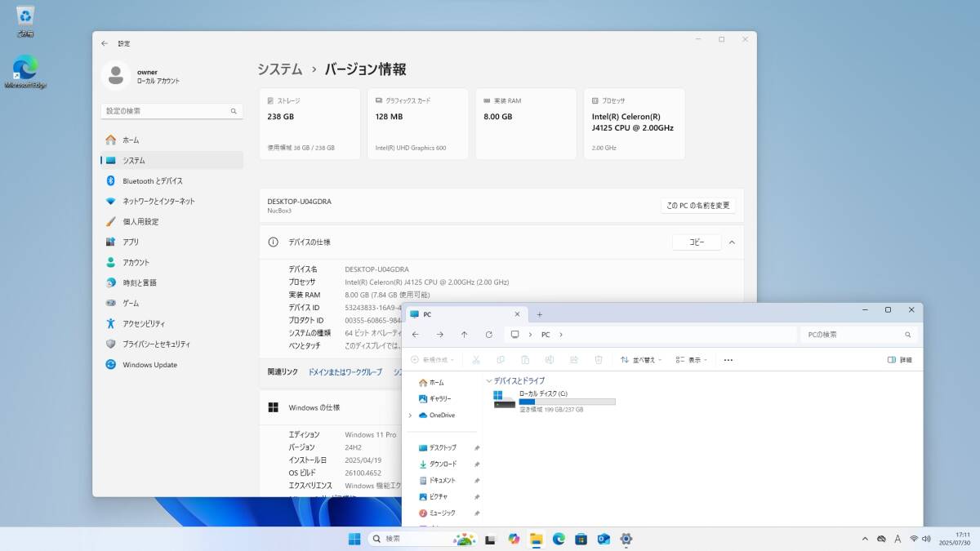The width and height of the screenshot is (980, 551).
Task: Open ドメインまたはワークグループ link
Action: [x=345, y=371]
